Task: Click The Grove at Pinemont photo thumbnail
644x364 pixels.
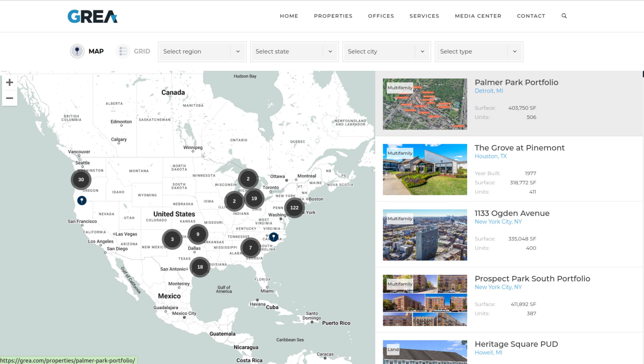Action: [x=425, y=169]
